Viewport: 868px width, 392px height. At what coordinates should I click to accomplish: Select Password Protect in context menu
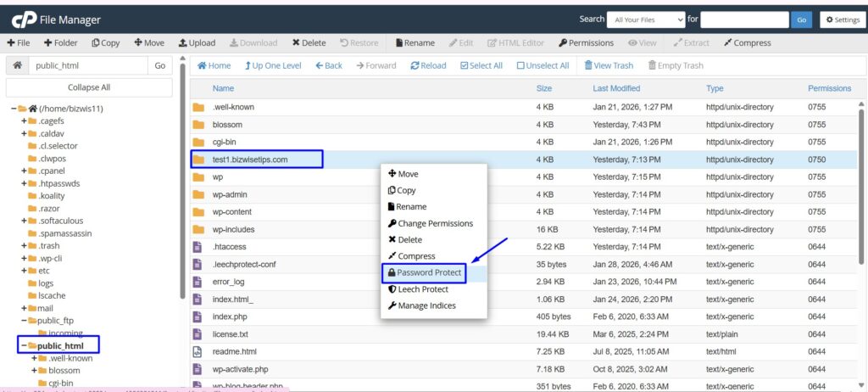tap(434, 273)
